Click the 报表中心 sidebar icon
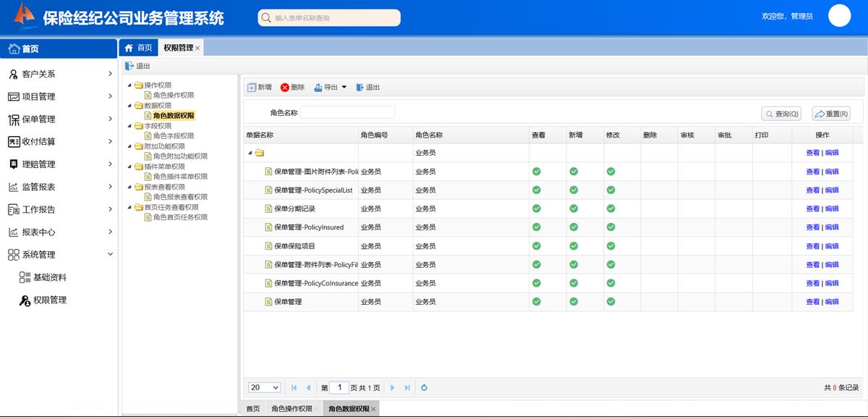The width and height of the screenshot is (868, 417). [x=13, y=232]
